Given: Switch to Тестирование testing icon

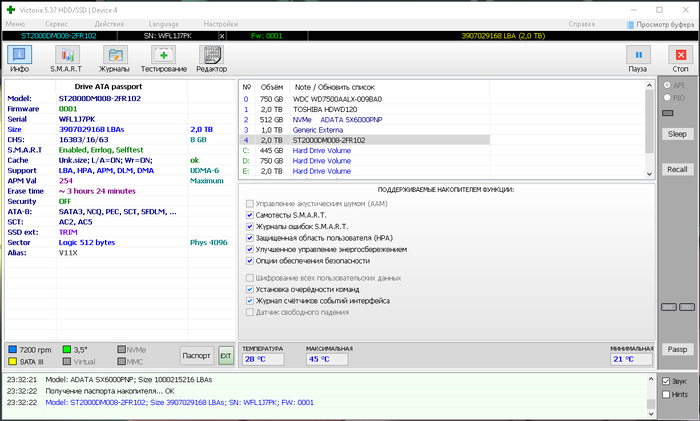Looking at the screenshot, I should [x=163, y=55].
